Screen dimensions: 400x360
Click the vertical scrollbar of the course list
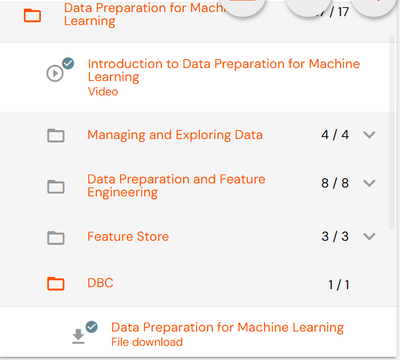click(392, 132)
